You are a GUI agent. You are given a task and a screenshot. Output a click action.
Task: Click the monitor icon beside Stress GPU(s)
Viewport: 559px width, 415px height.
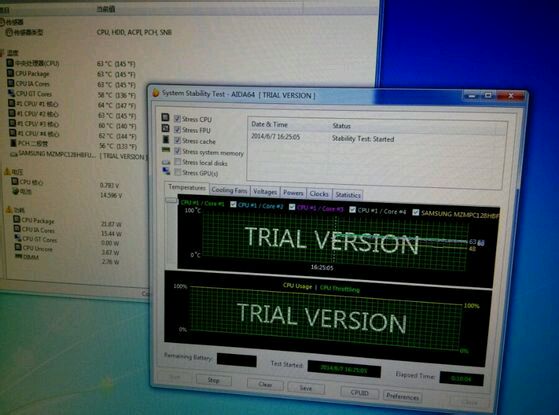(x=166, y=171)
